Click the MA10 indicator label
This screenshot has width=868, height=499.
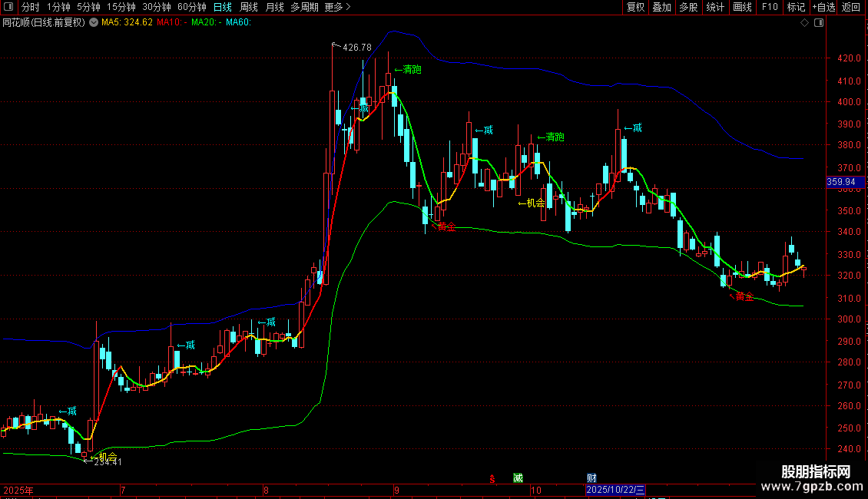tap(171, 23)
